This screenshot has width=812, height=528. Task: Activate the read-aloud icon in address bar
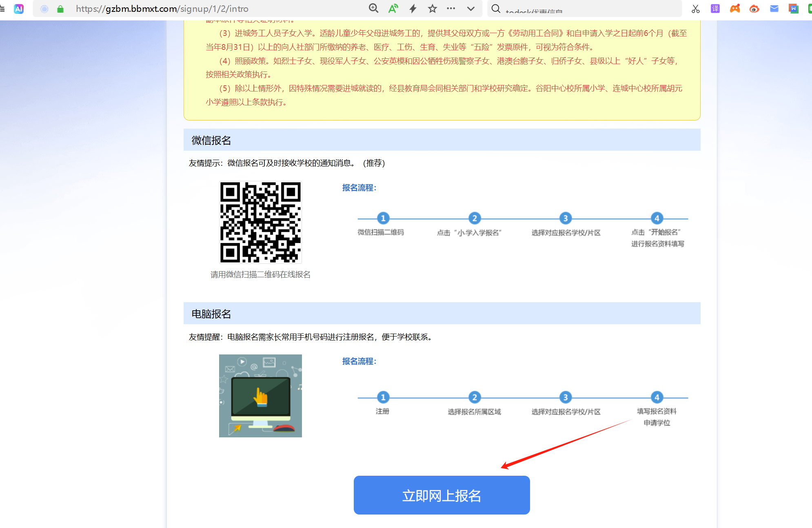pyautogui.click(x=393, y=9)
